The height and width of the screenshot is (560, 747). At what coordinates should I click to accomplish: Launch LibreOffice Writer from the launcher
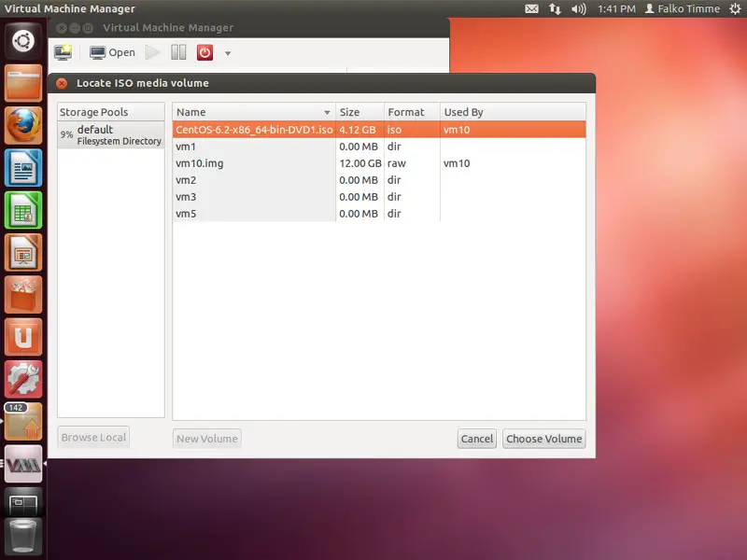coord(22,168)
